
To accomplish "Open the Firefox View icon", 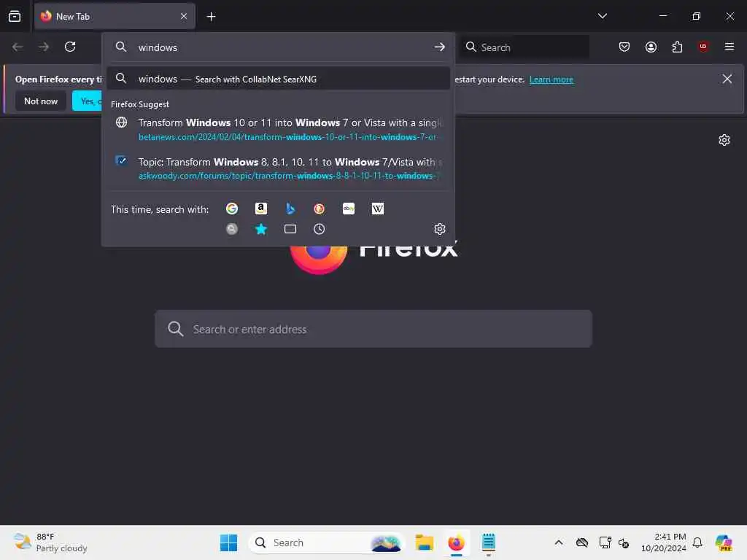I will (15, 16).
